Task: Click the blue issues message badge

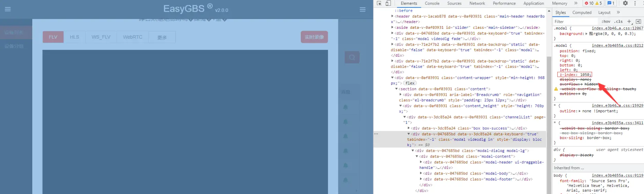Action: point(611,3)
